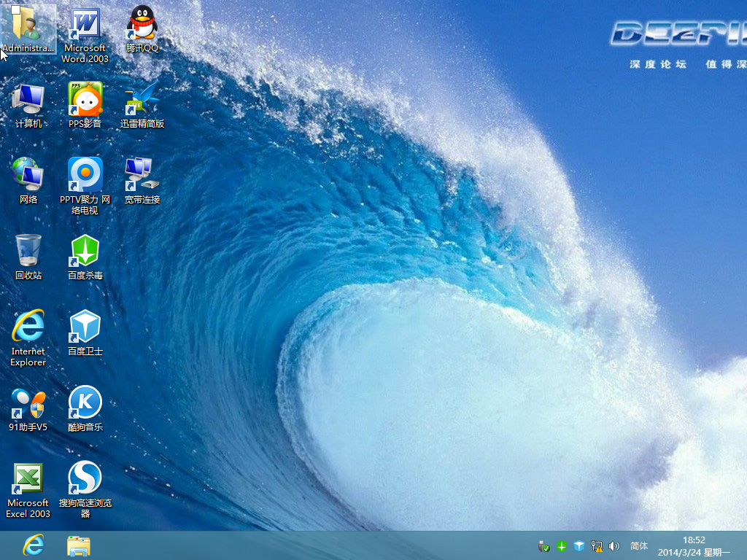This screenshot has height=560, width=747.
Task: Switch input language via 简体 indicator
Action: point(638,545)
